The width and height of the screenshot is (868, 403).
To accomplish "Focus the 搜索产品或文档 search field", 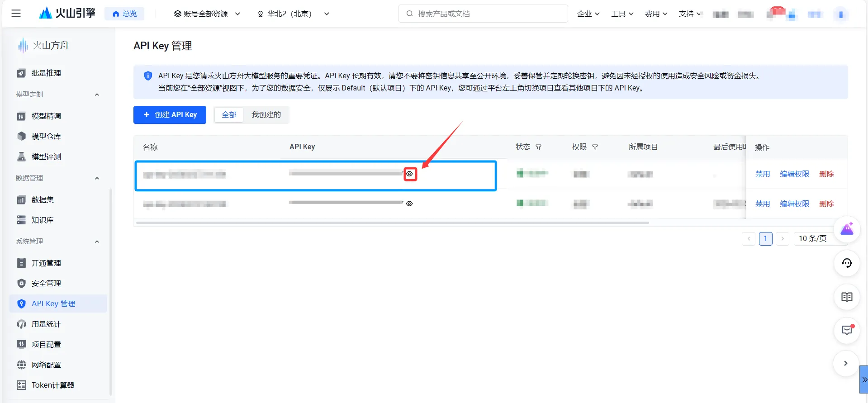I will [483, 14].
